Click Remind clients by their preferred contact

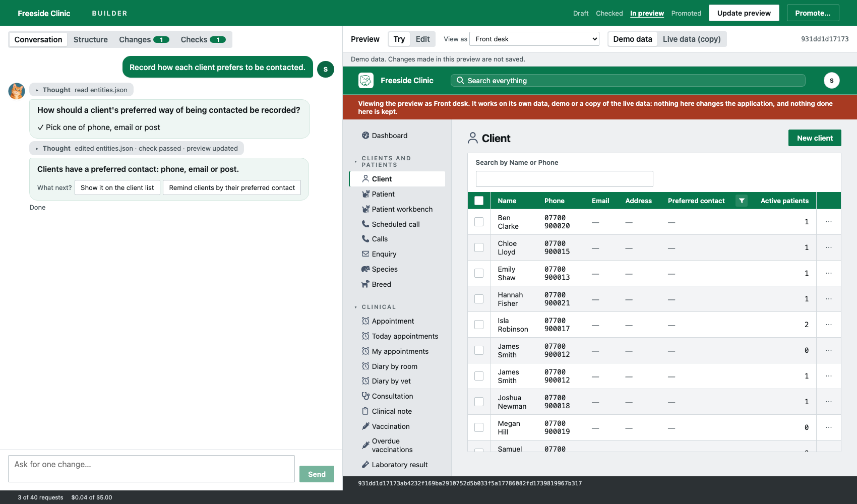pos(232,187)
